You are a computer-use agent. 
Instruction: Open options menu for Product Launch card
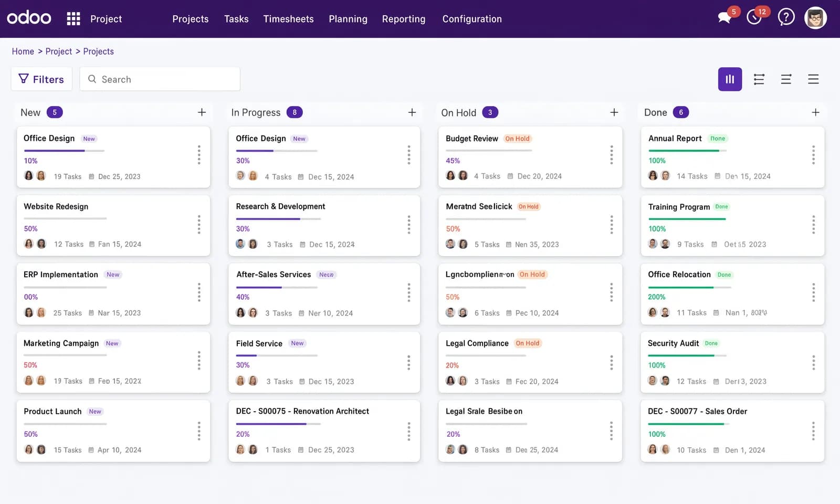pos(199,430)
